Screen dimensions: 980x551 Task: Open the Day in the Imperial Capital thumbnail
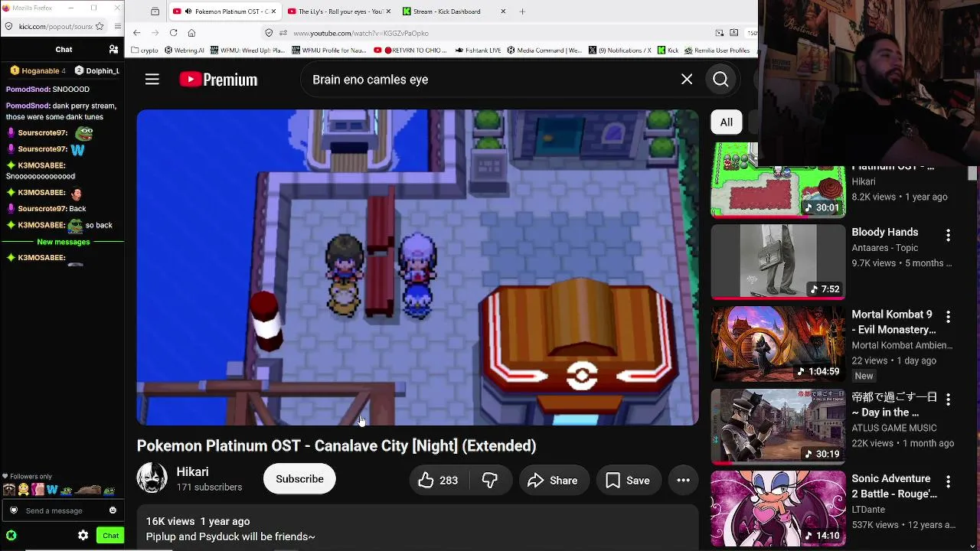[x=778, y=426]
